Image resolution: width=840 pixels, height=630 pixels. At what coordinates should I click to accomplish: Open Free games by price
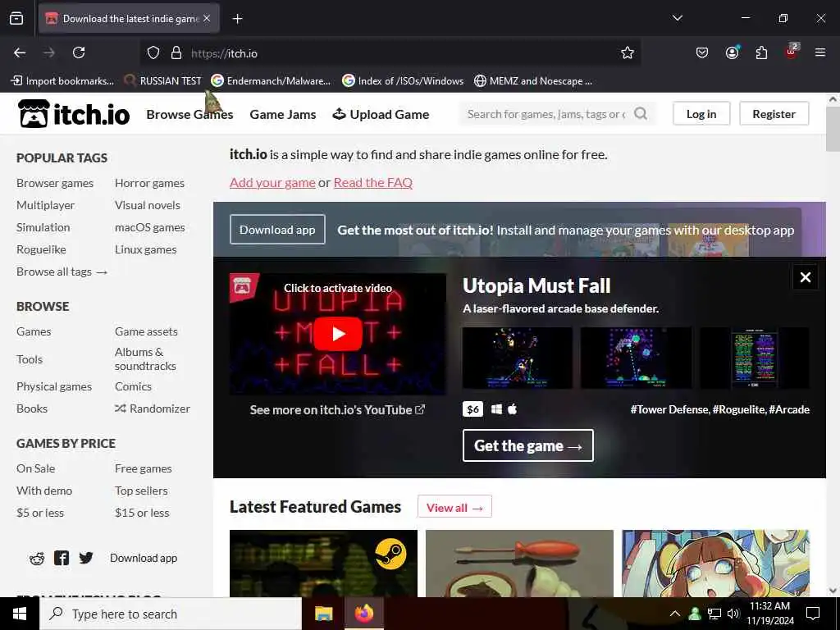pyautogui.click(x=143, y=468)
